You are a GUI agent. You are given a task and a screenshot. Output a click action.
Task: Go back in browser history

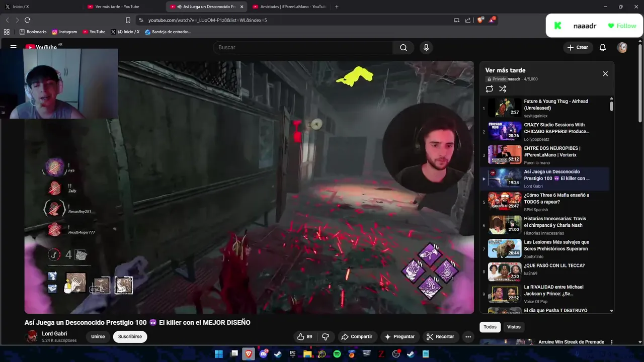click(x=7, y=20)
